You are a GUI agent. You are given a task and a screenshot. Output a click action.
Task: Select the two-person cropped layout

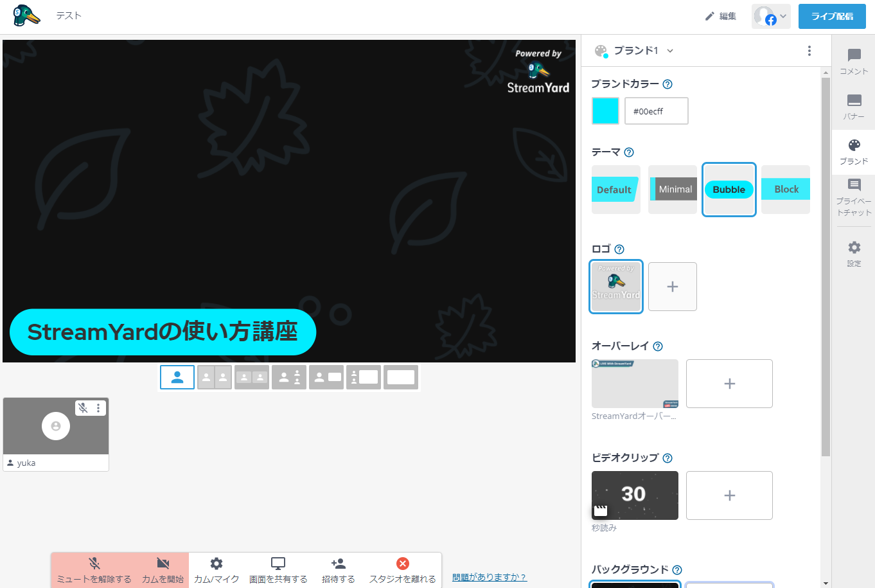215,377
